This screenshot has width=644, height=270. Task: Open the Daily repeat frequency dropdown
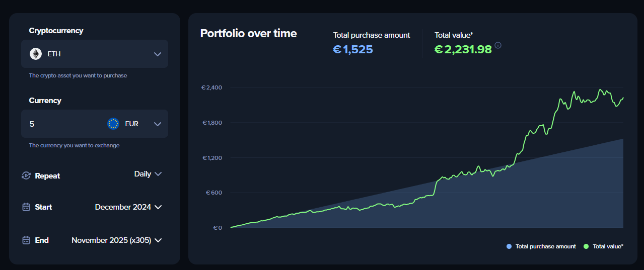[x=148, y=174]
